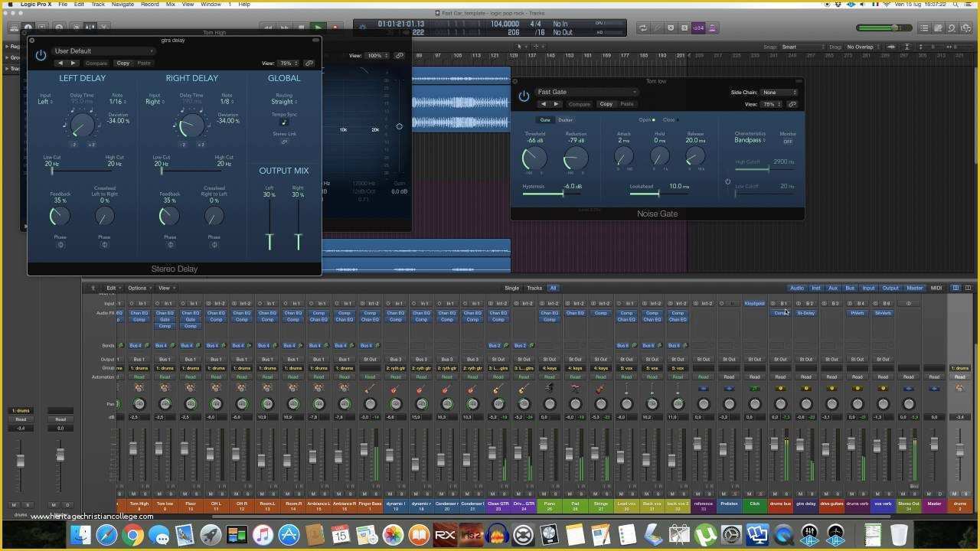This screenshot has width=980, height=551.
Task: Open the Left Delay Note 1/16 menu
Action: pyautogui.click(x=117, y=102)
